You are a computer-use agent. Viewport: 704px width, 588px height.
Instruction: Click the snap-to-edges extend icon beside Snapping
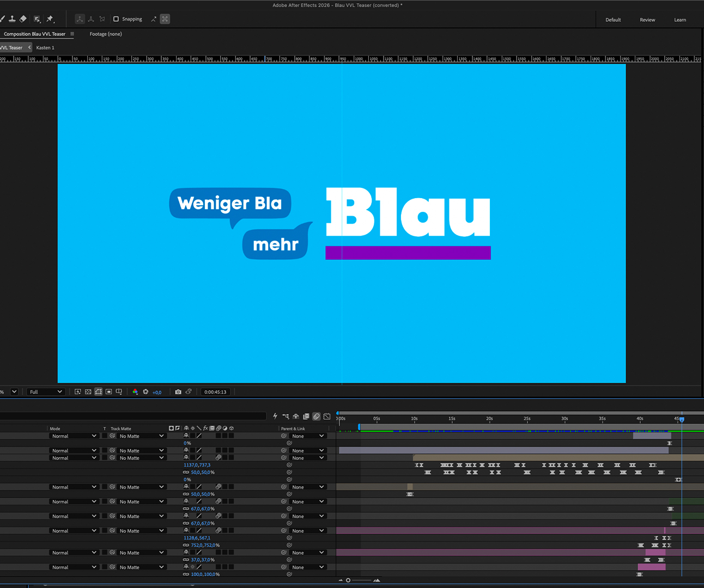(x=154, y=19)
